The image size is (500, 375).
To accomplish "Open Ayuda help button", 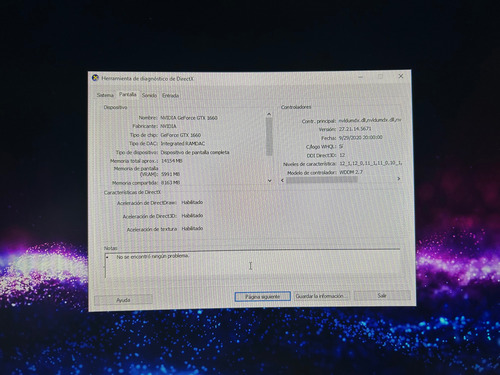I will click(123, 300).
